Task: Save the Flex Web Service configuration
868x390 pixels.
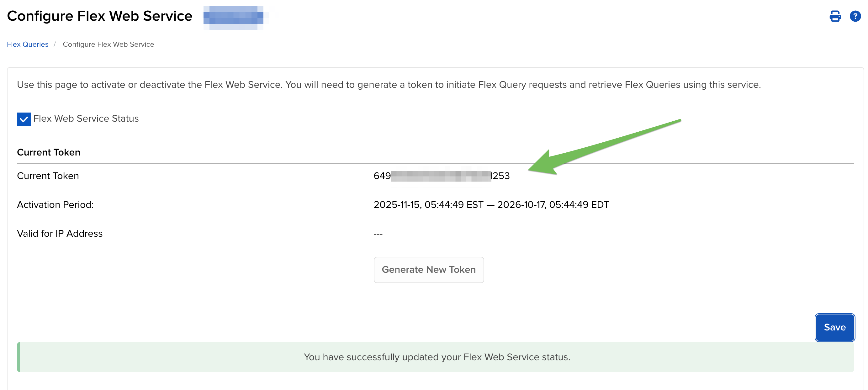Action: tap(835, 327)
